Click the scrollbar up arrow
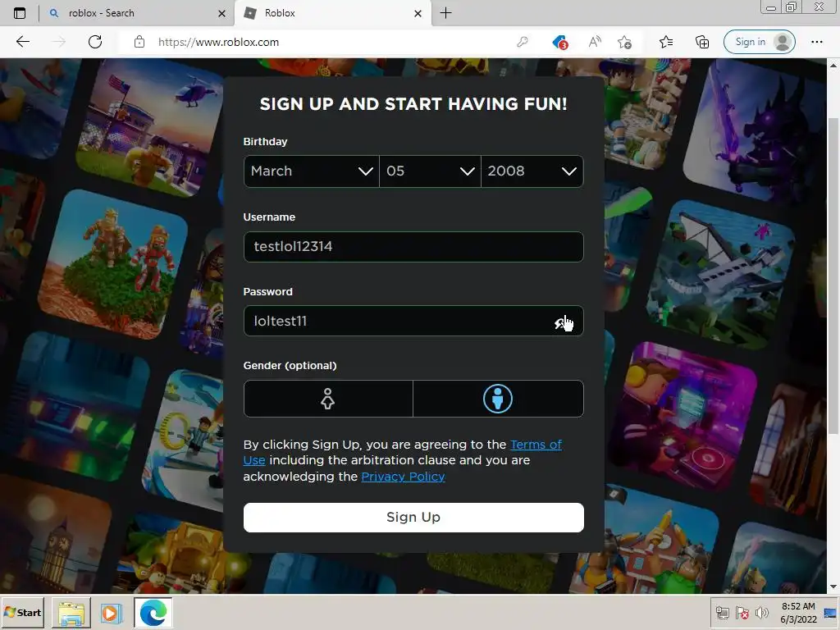This screenshot has width=840, height=630. pos(833,65)
